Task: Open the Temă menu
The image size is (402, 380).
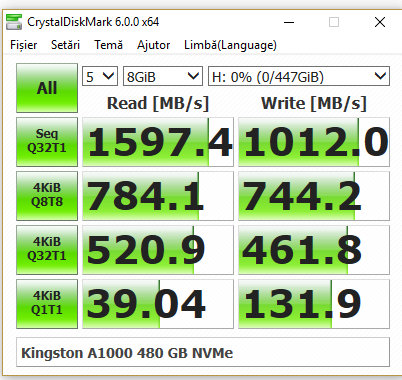Action: [108, 45]
